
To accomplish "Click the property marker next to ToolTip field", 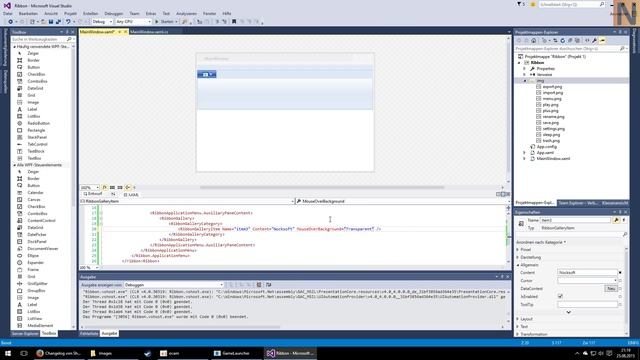I will [620, 304].
